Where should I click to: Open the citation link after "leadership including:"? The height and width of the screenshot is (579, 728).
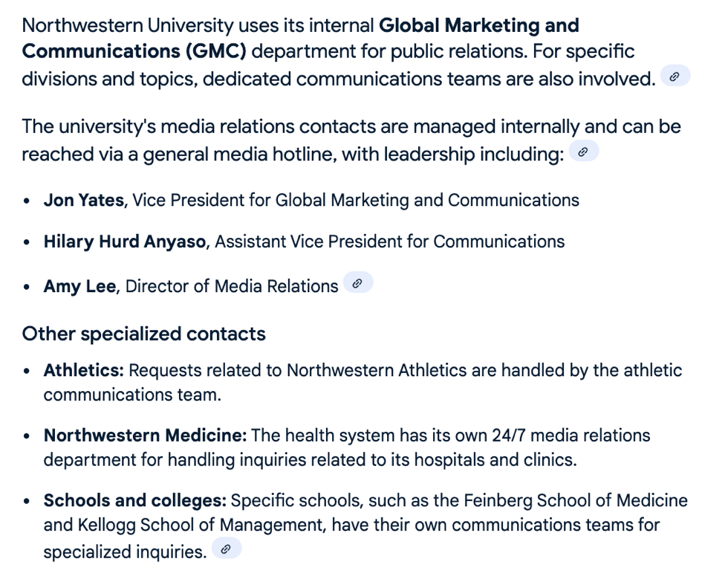click(x=583, y=152)
